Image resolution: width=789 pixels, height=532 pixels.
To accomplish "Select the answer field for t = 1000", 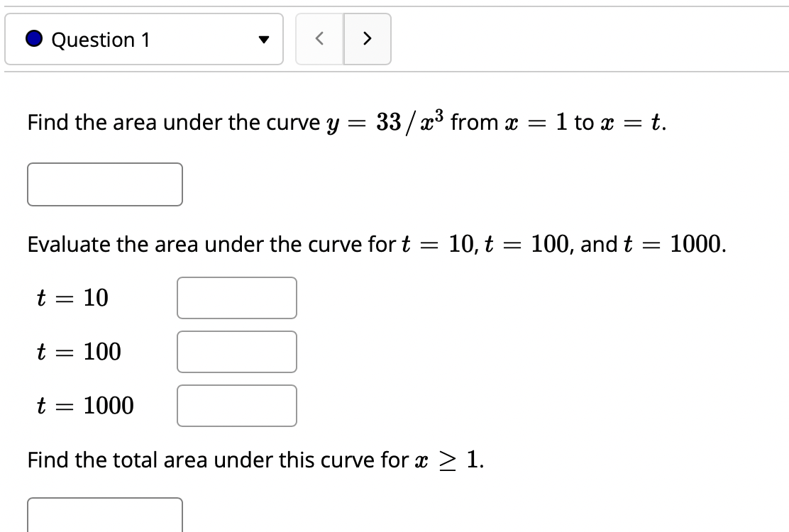I will [x=237, y=405].
